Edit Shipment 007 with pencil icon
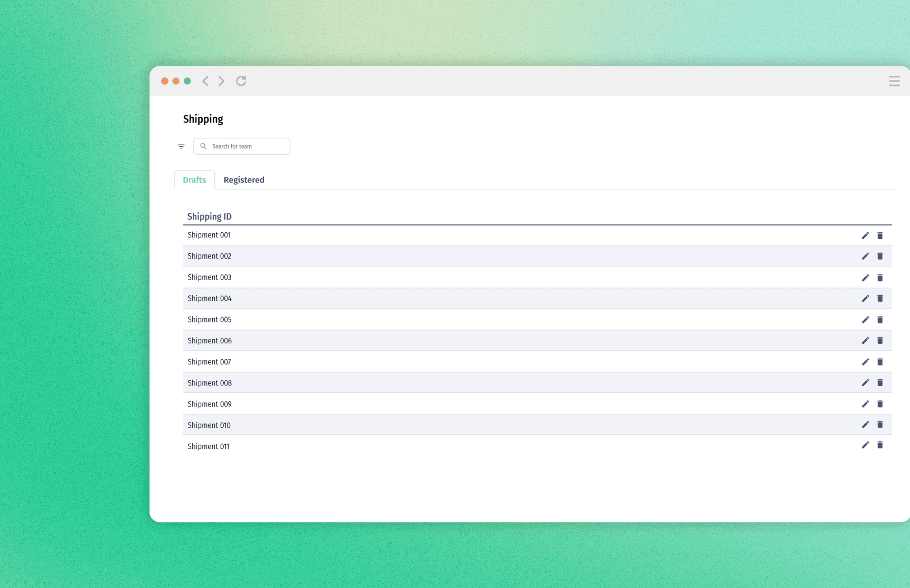The width and height of the screenshot is (910, 588). [865, 362]
